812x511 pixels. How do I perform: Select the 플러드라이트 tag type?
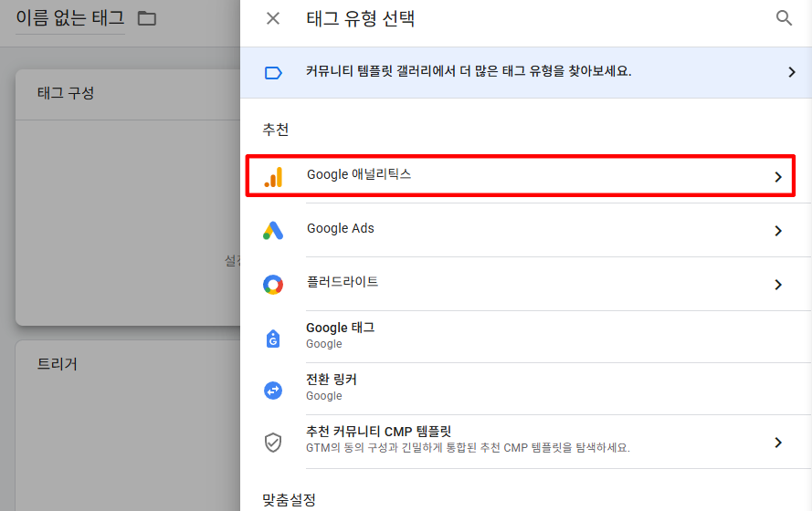pyautogui.click(x=525, y=284)
